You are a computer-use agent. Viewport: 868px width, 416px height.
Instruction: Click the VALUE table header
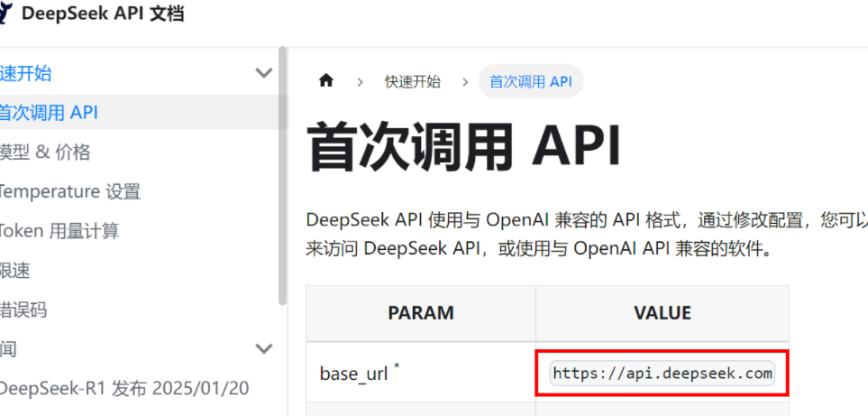(662, 313)
